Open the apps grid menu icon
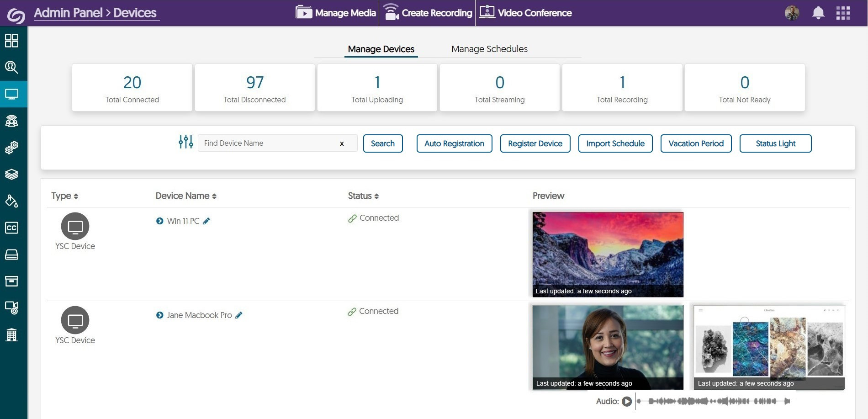This screenshot has width=868, height=419. pos(843,13)
